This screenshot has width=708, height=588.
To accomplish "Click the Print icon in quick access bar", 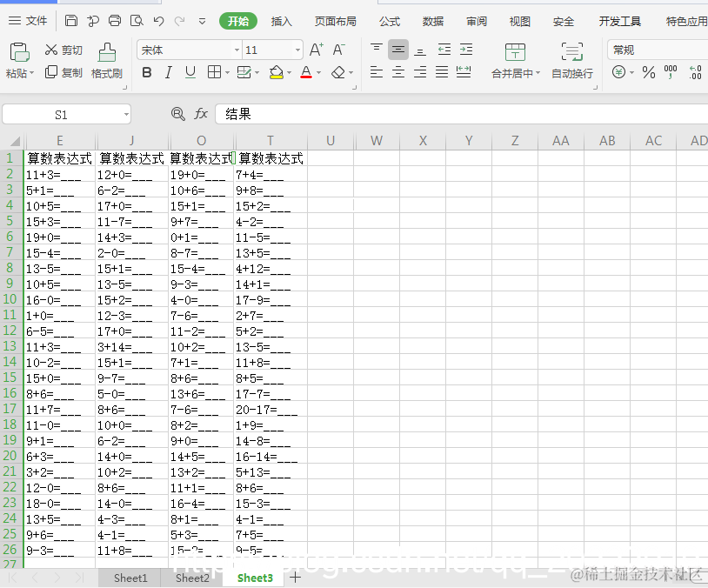I will (x=115, y=21).
